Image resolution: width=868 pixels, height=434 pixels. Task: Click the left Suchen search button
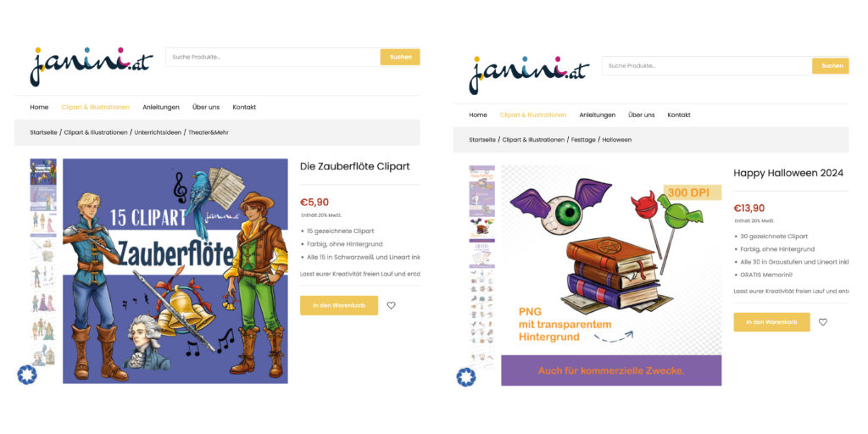tap(400, 57)
